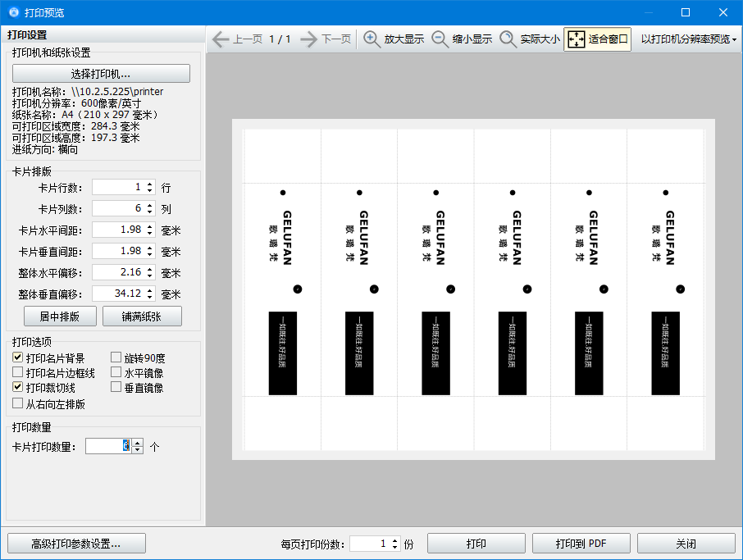Click 居中排版 button
Viewport: 743px width, 560px height.
tap(60, 316)
